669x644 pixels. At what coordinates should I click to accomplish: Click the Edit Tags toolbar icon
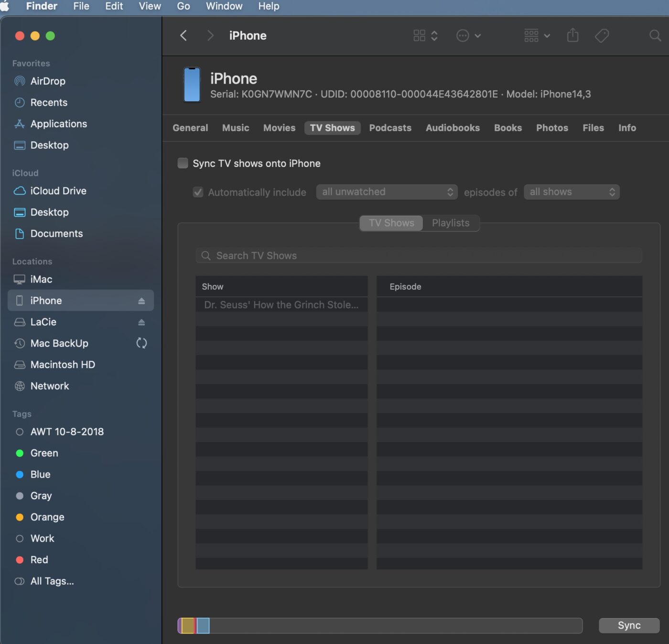pyautogui.click(x=602, y=35)
